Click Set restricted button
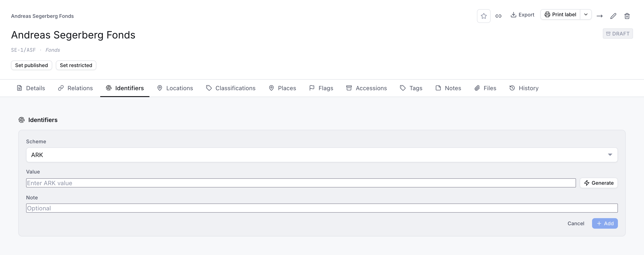The image size is (644, 255). coord(76,65)
